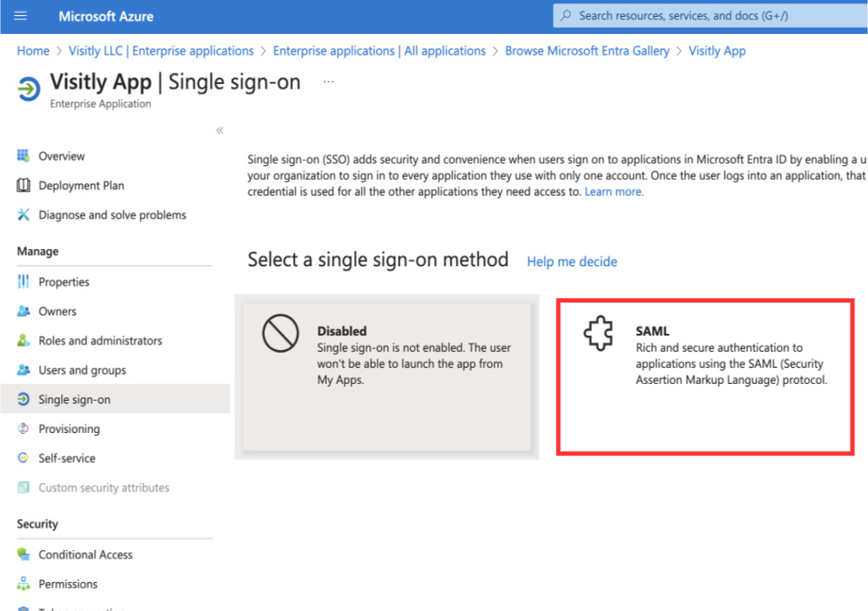Click the Permissions hierarchy icon

click(x=23, y=583)
